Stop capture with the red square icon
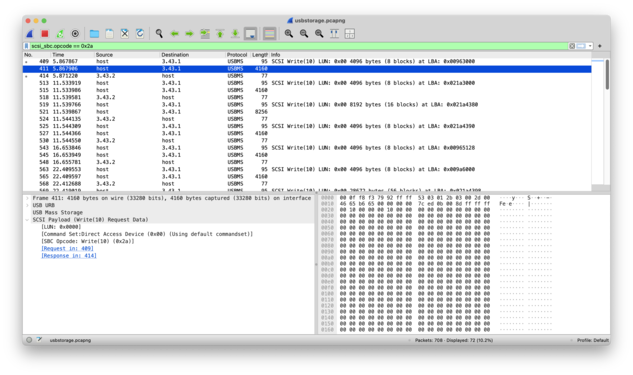 coord(45,34)
